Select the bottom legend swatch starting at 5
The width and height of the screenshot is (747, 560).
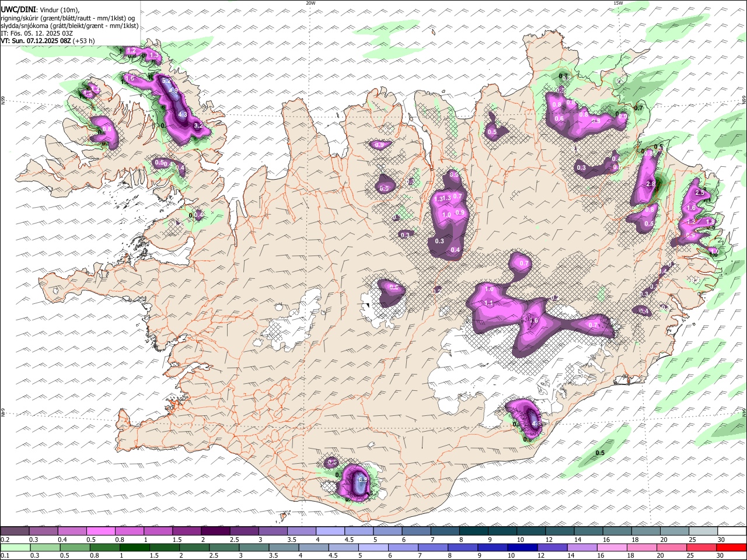[x=372, y=547]
